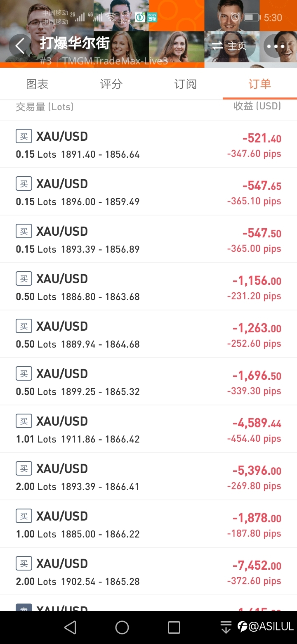The width and height of the screenshot is (297, 644).
Task: Tap the 买 icon on the -521.40 order
Action: tap(24, 136)
